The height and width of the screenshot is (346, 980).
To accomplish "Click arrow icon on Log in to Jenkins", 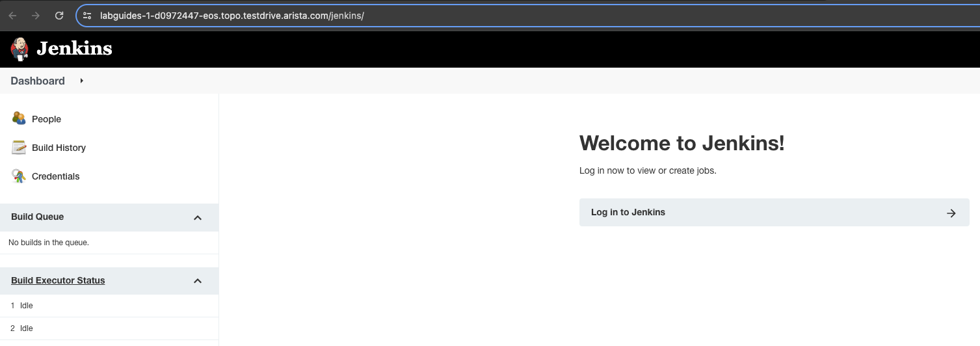I will pos(951,213).
